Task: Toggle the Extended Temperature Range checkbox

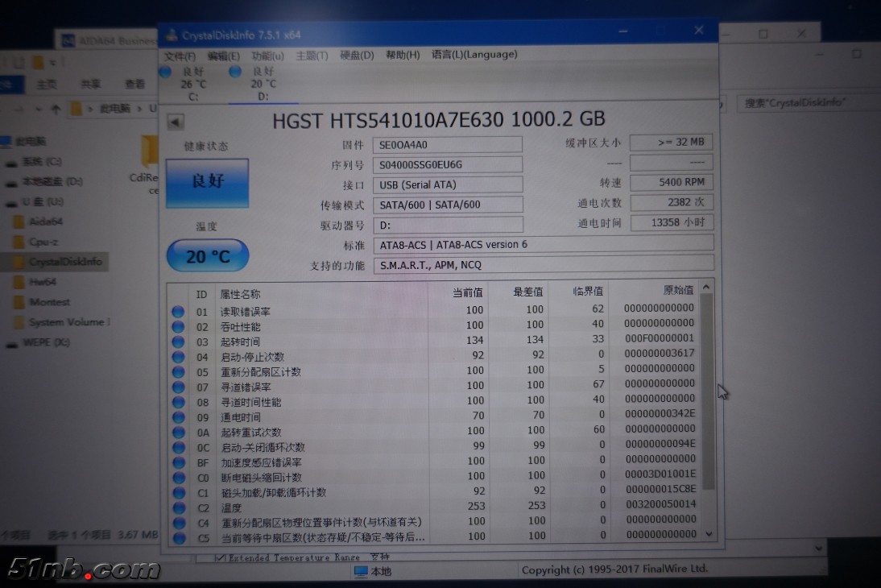Action: (x=220, y=557)
